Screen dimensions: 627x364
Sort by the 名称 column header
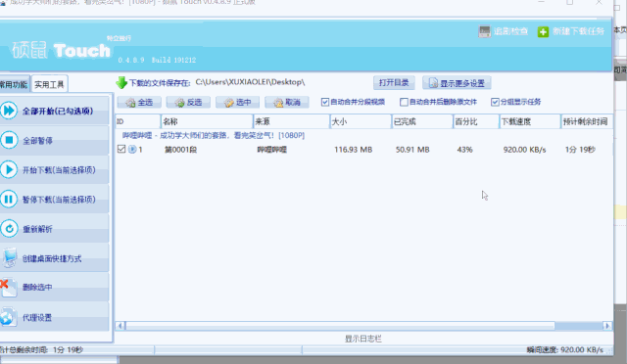coord(207,121)
